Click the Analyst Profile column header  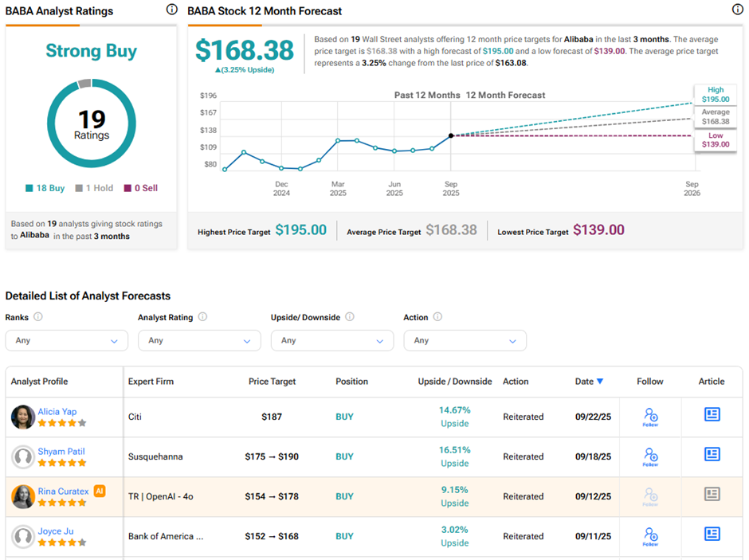tap(39, 382)
